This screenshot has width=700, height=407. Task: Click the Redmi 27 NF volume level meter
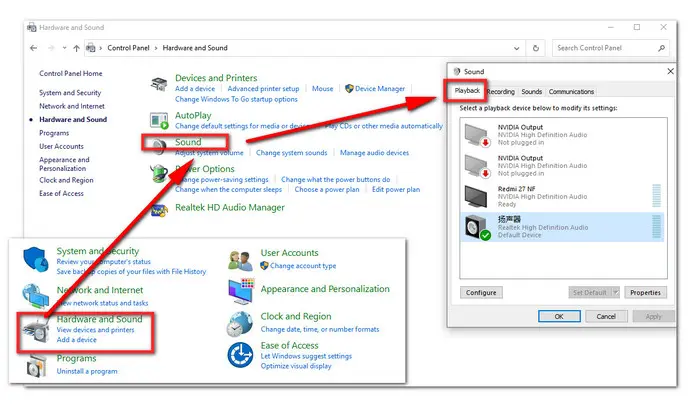tap(656, 196)
